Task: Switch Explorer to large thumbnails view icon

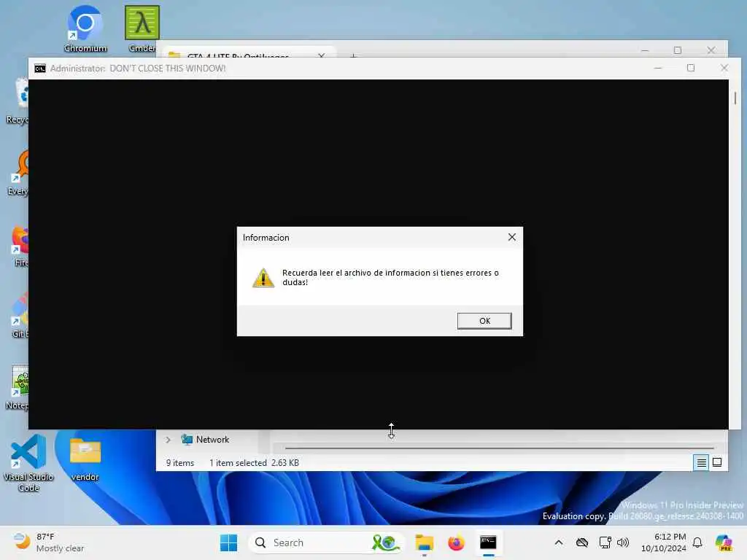Action: click(717, 462)
